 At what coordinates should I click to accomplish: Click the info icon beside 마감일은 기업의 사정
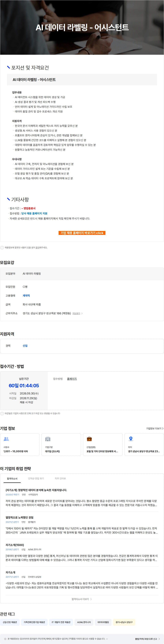(2, 413)
